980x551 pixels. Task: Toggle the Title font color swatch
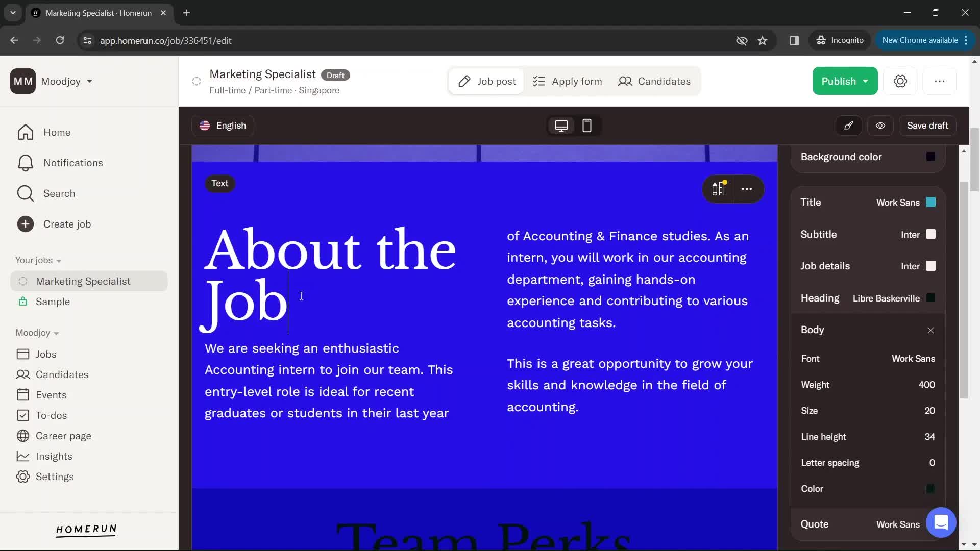(931, 203)
